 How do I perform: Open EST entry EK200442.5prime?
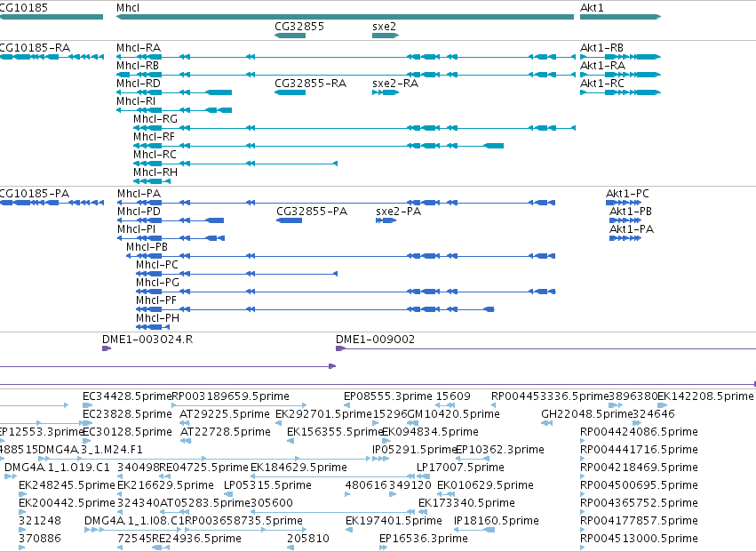coord(67,503)
